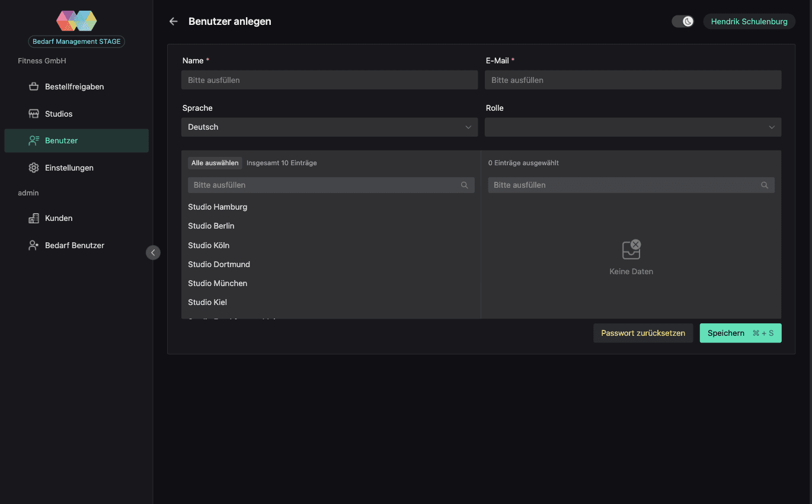Click Passwort zurücksetzen button
The width and height of the screenshot is (812, 504).
[x=643, y=333]
